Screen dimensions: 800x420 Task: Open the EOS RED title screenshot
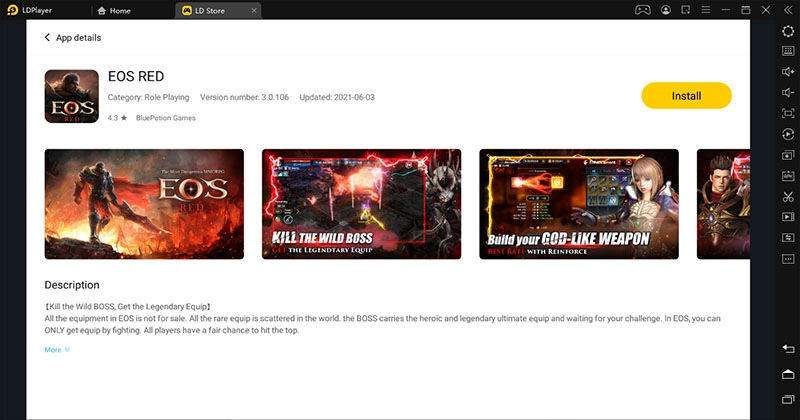[x=144, y=204]
